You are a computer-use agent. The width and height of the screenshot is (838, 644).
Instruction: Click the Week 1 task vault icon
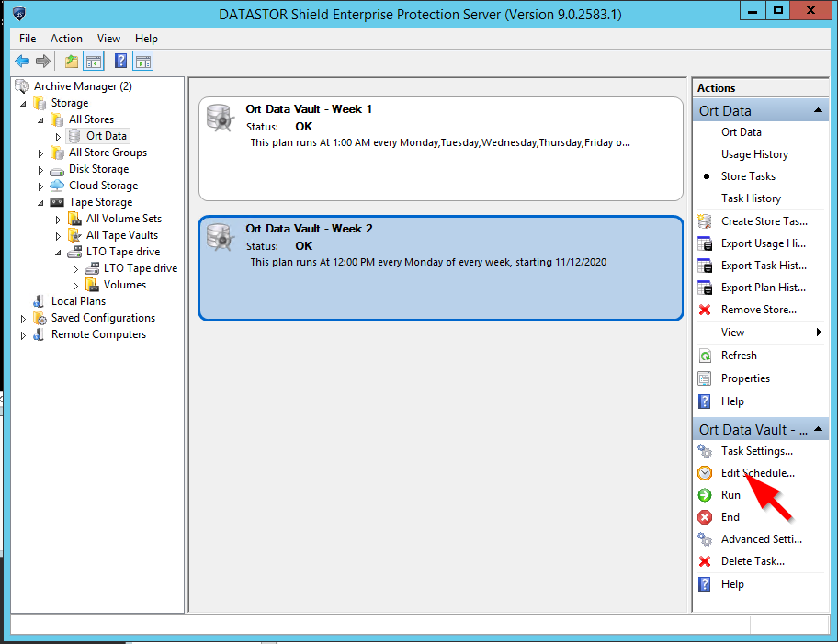(x=221, y=118)
